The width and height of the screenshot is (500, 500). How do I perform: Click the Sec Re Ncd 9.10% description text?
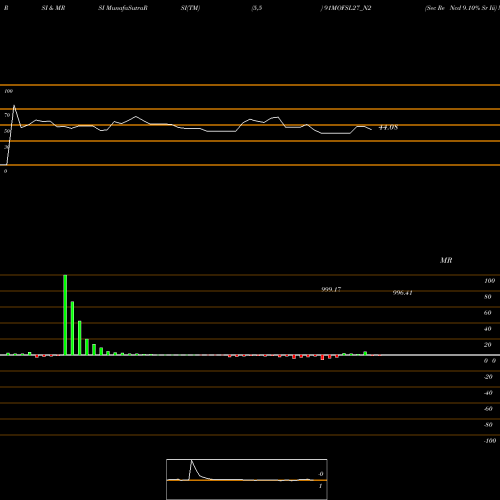[462, 8]
